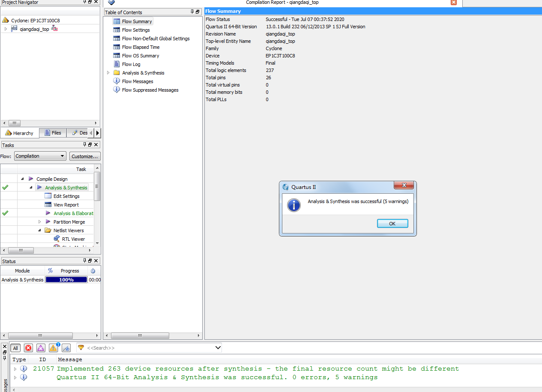This screenshot has width=542, height=392.
Task: Toggle the warning messages filter
Action: pyautogui.click(x=54, y=348)
